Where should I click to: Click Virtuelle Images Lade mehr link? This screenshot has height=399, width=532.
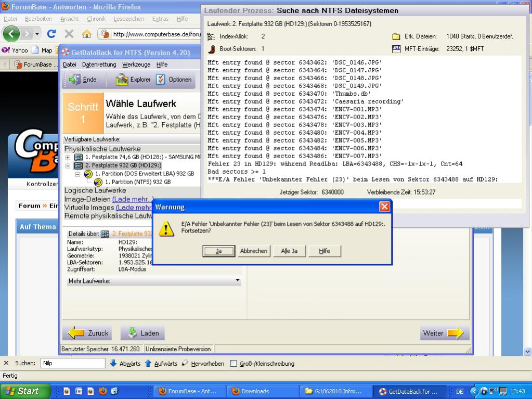coord(134,208)
